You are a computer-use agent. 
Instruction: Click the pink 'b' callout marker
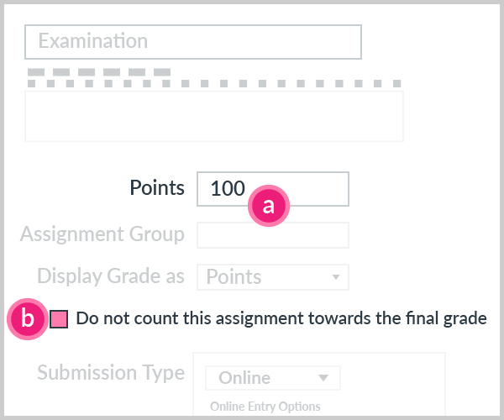[28, 318]
